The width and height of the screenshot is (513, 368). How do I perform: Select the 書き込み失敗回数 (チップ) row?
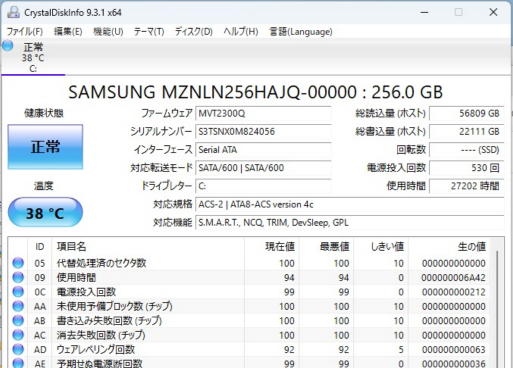(x=250, y=321)
